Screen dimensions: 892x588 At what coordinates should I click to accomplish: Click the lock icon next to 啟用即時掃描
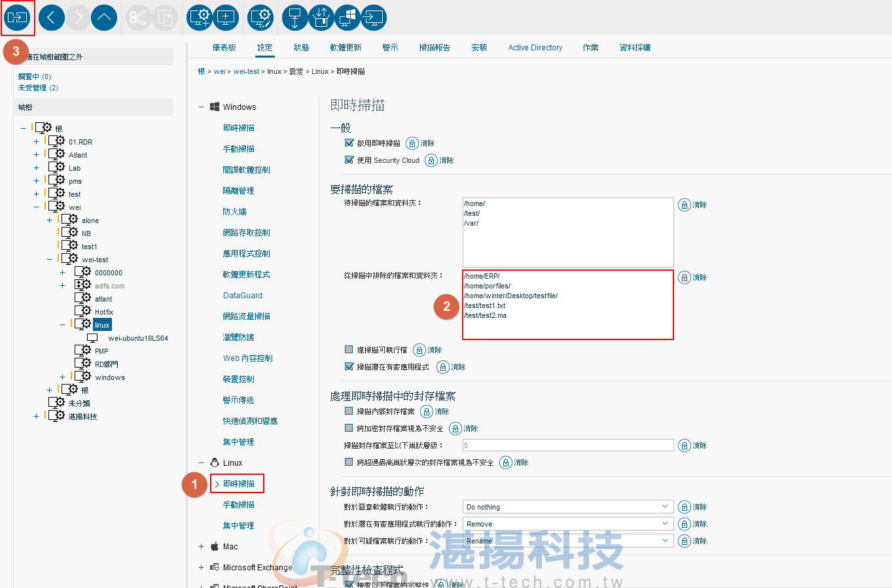pos(412,143)
